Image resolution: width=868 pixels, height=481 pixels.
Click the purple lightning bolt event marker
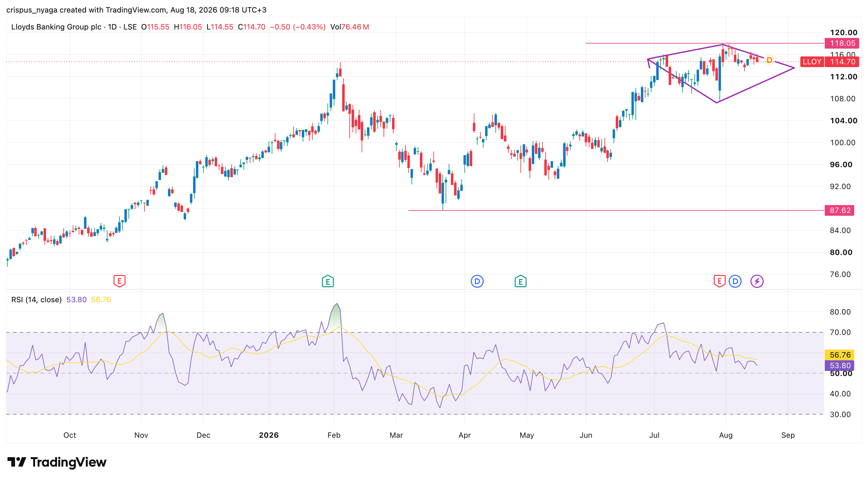click(757, 281)
